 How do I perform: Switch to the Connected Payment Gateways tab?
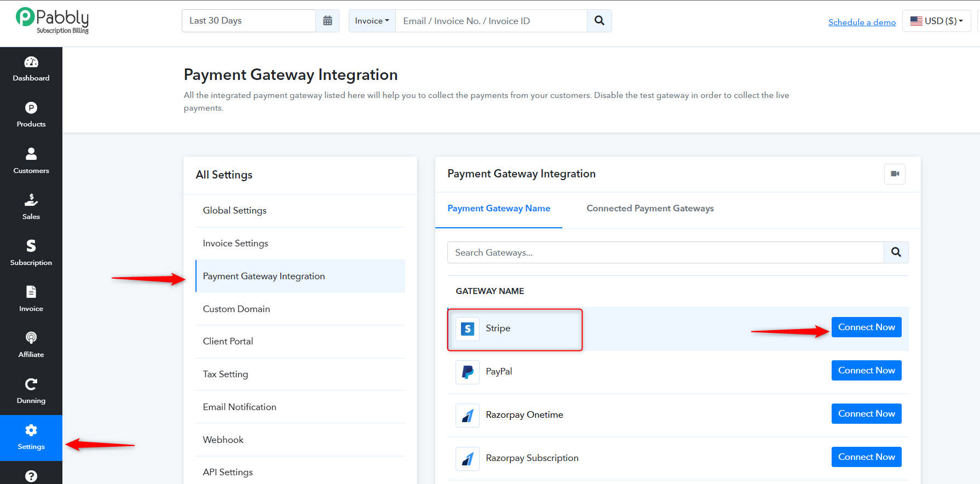tap(650, 209)
